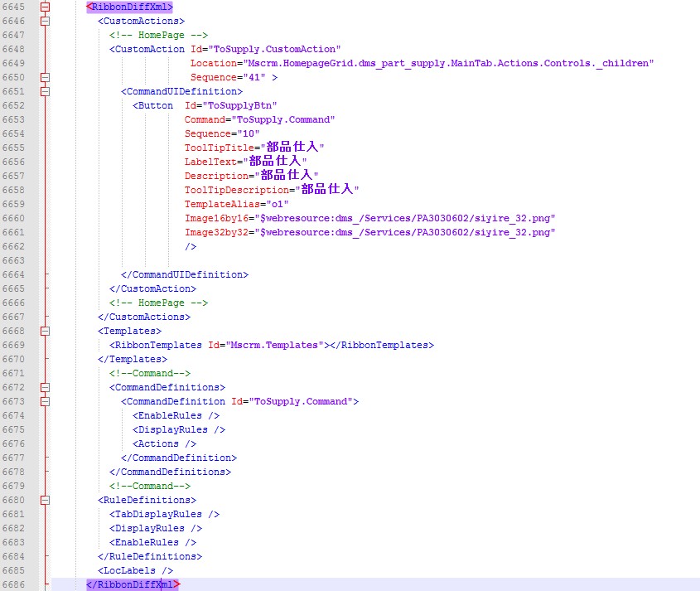Image resolution: width=700 pixels, height=591 pixels.
Task: Collapse the RibbonDiffXml fold on line 6645
Action: tap(45, 7)
